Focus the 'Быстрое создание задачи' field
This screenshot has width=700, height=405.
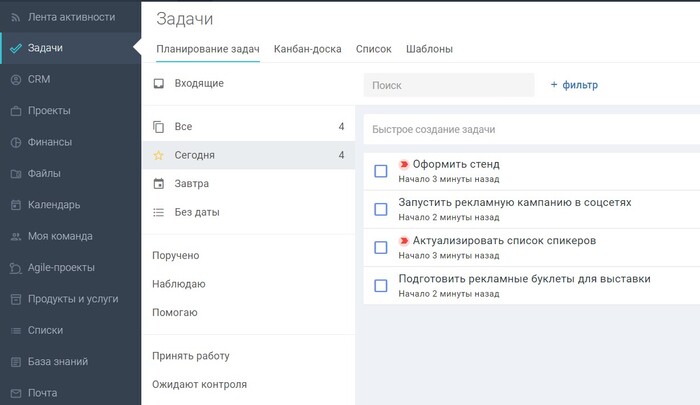pos(530,129)
